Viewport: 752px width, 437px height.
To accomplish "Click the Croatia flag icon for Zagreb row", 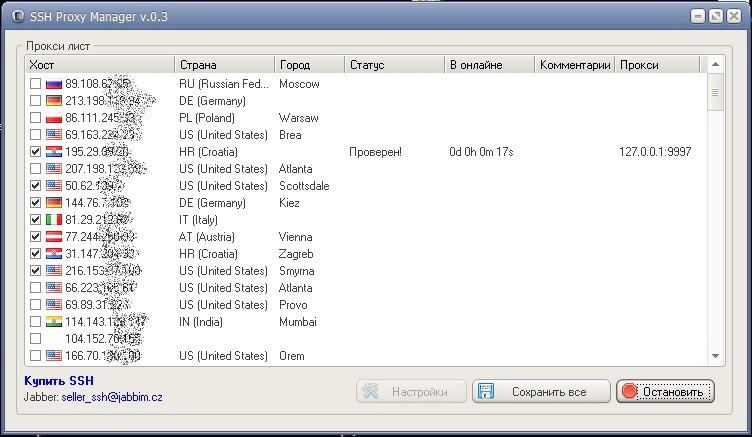I will click(x=54, y=254).
